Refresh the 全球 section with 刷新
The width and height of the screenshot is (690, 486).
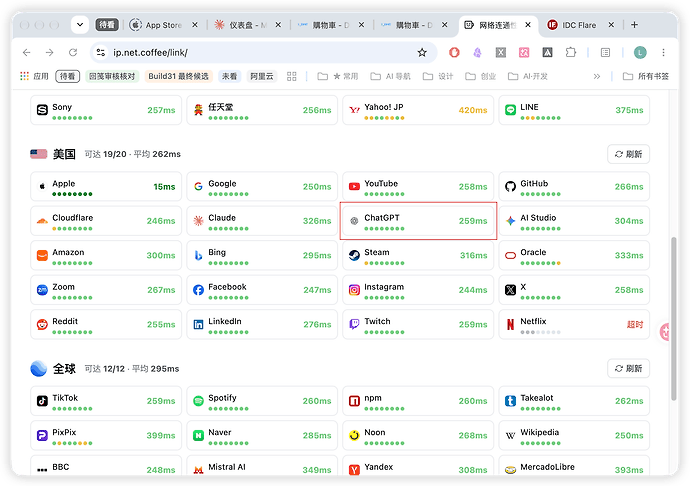628,368
